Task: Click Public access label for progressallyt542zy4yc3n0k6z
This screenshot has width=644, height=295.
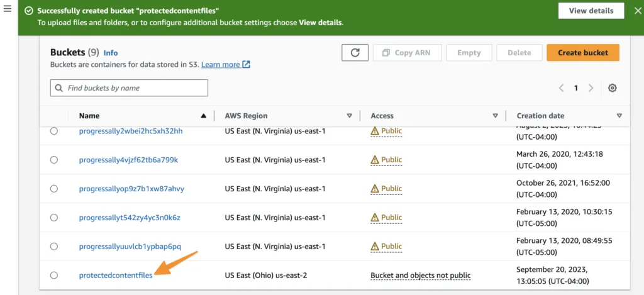Action: [x=387, y=218]
